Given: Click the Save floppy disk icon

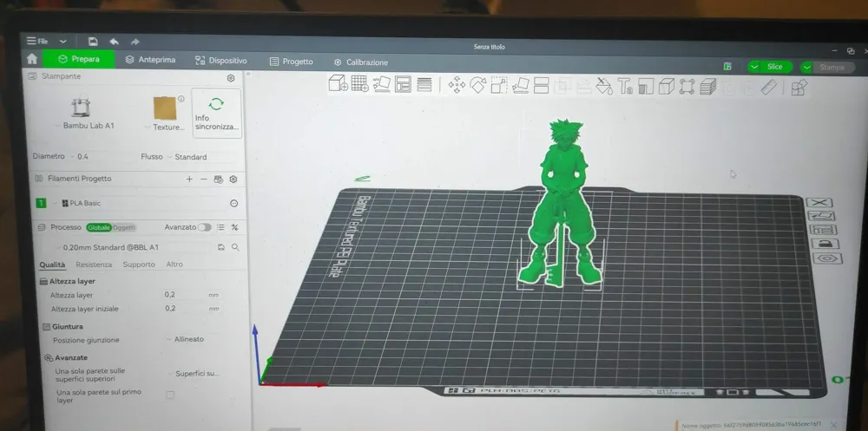Looking at the screenshot, I should (x=93, y=42).
